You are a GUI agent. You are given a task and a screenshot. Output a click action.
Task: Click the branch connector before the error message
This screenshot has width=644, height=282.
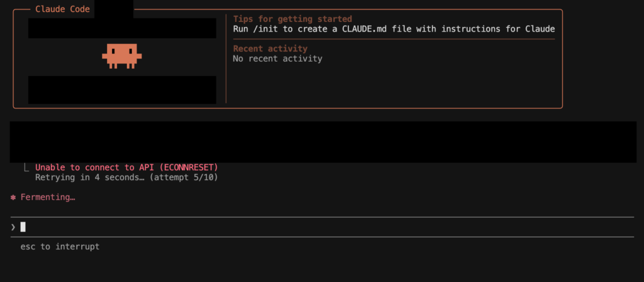26,167
